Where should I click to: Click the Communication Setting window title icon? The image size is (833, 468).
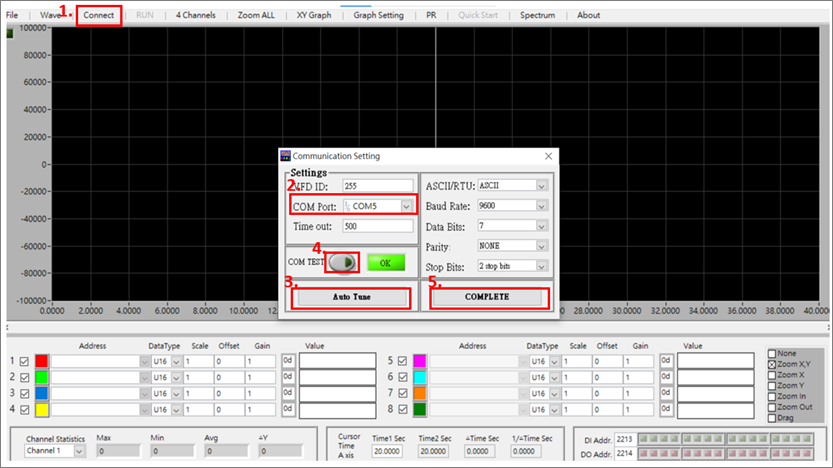(285, 156)
